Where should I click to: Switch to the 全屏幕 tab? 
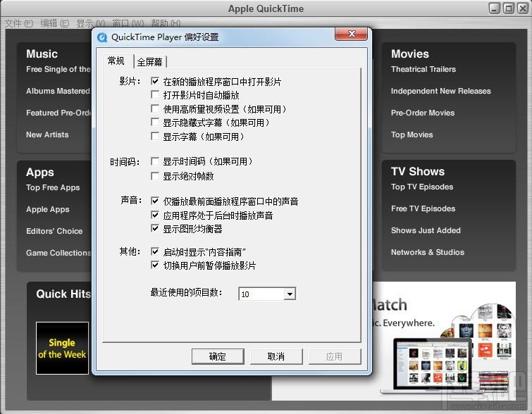pos(149,62)
